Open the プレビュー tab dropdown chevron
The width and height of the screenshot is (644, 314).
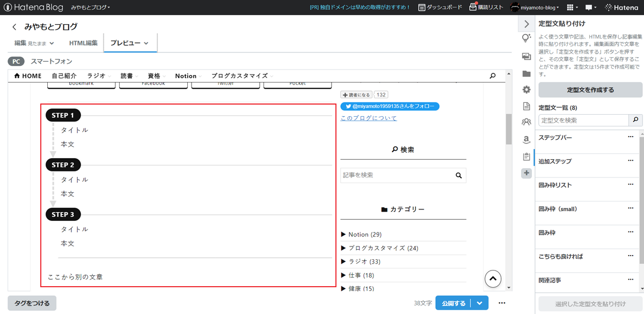(x=146, y=43)
